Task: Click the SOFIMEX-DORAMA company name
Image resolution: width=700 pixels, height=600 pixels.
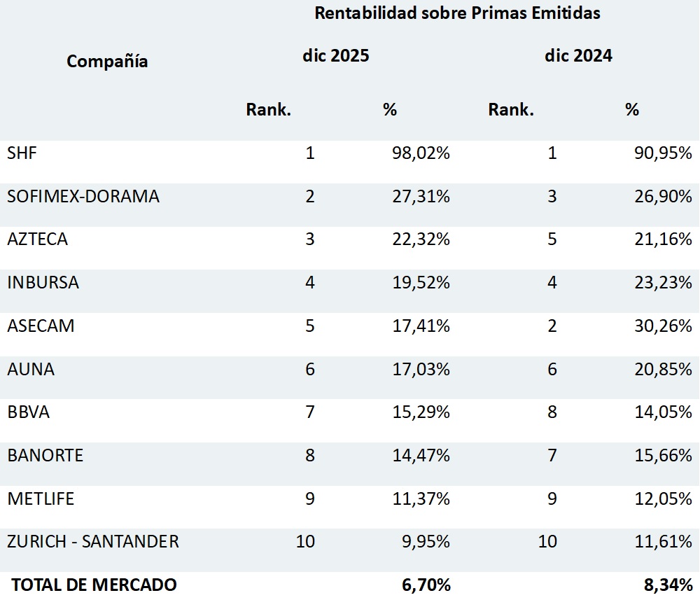Action: point(83,197)
